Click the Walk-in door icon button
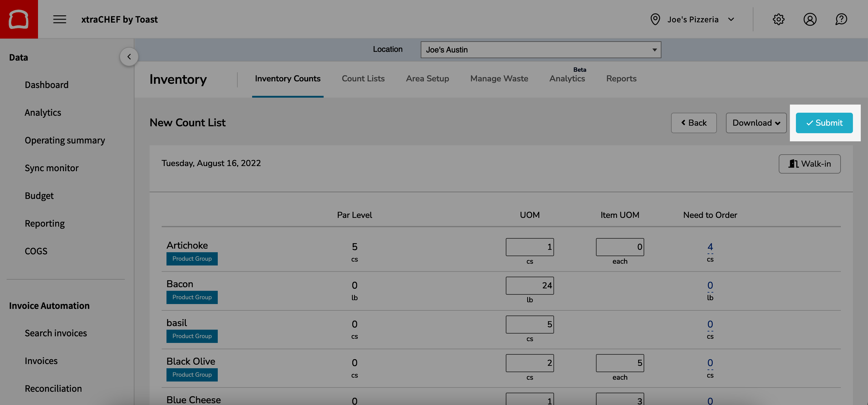Viewport: 868px width, 405px height. (x=794, y=164)
